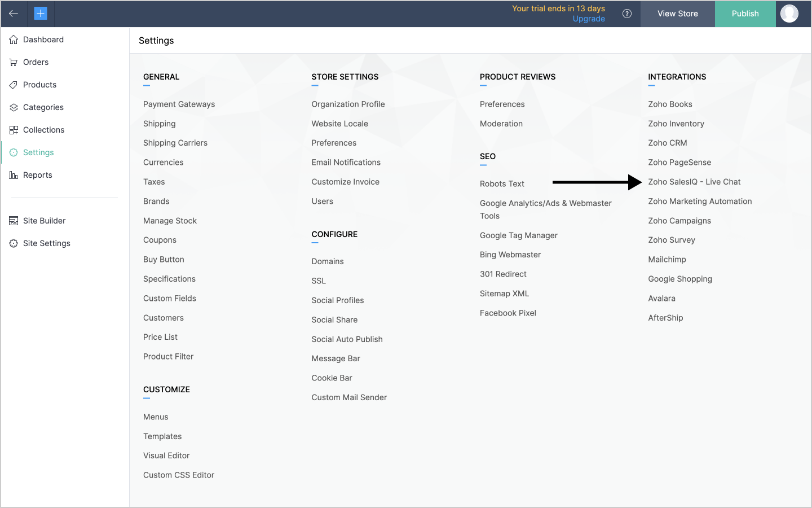812x508 pixels.
Task: Click the back arrow icon
Action: point(14,14)
